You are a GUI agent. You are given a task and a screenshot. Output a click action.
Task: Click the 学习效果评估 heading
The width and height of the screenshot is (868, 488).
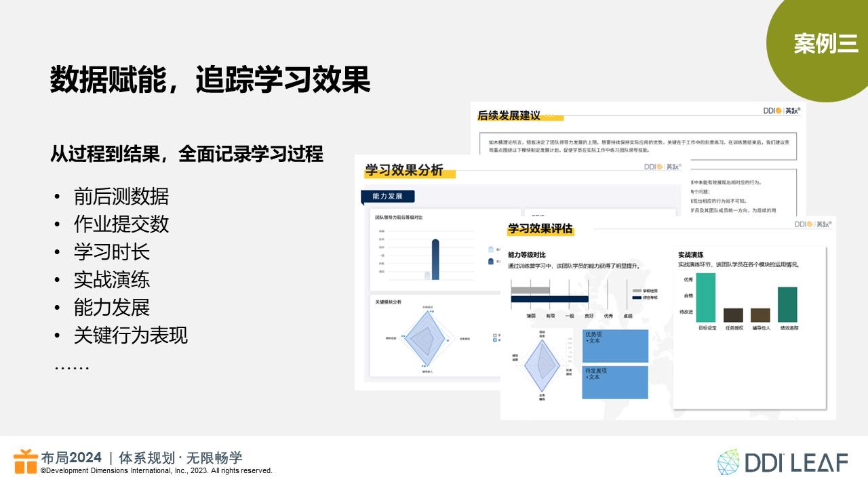(x=540, y=228)
